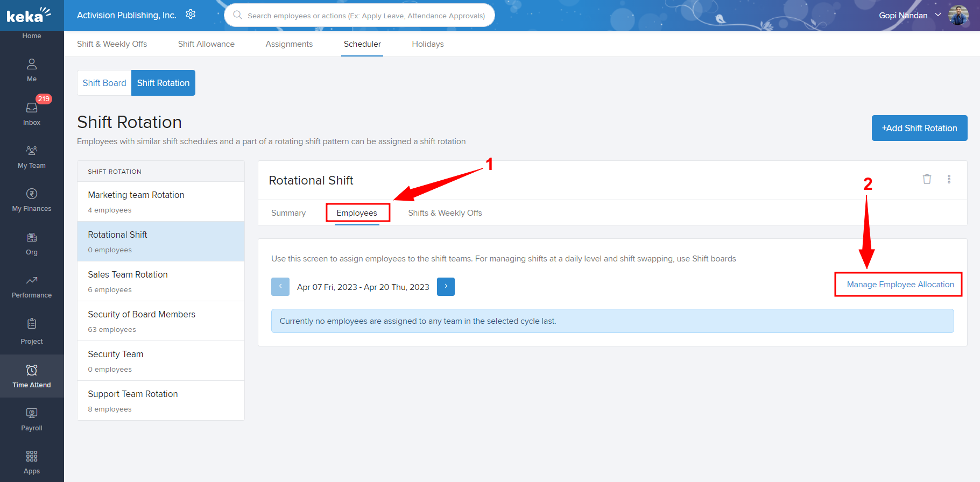Click the employee search input field
Screen dimensions: 980x482
(366, 16)
